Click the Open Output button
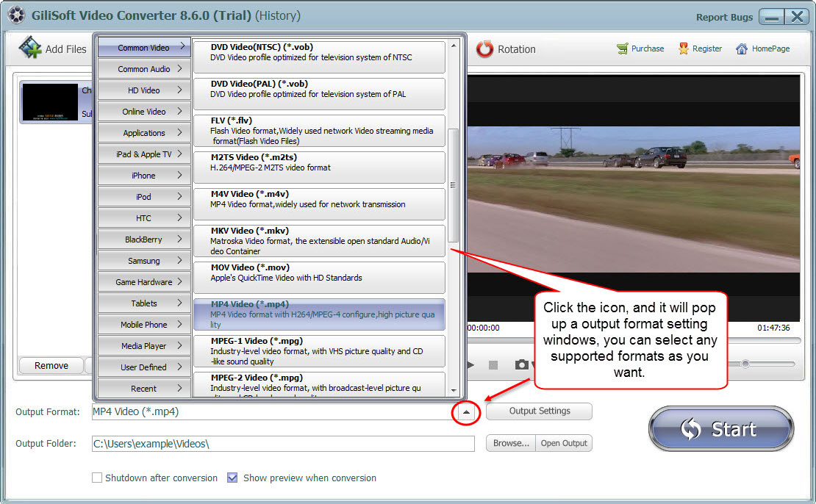 pos(564,443)
